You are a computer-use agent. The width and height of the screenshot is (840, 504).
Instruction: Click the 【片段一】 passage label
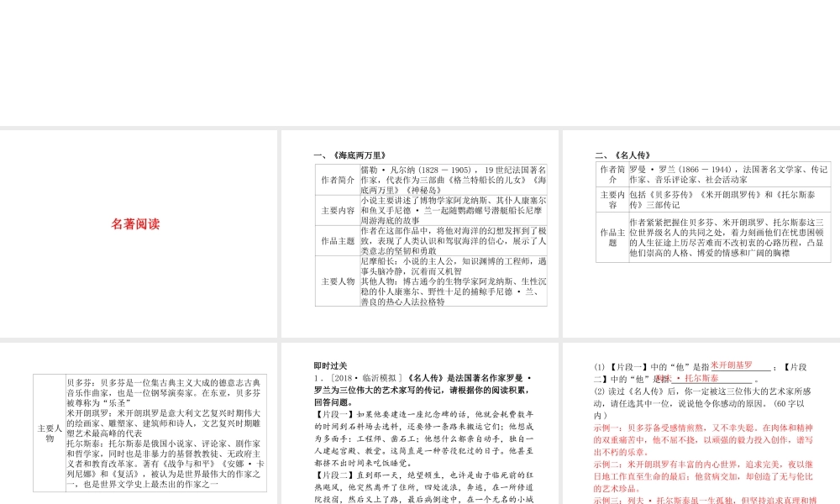(335, 415)
